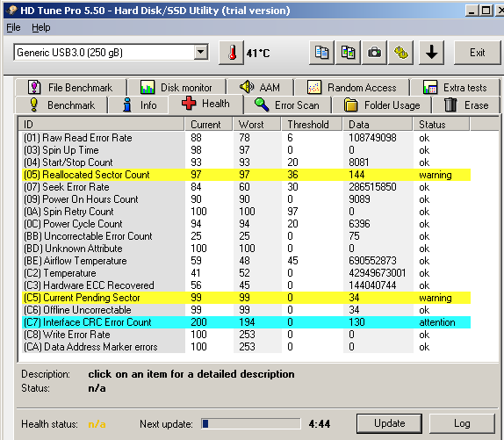Sort by the Worst column header

click(256, 125)
